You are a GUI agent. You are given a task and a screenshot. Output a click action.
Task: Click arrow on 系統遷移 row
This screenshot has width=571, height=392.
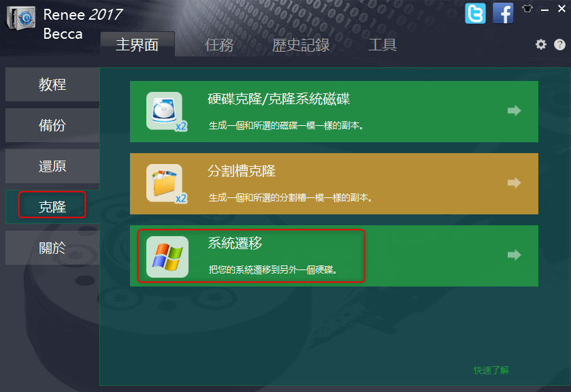(x=515, y=255)
